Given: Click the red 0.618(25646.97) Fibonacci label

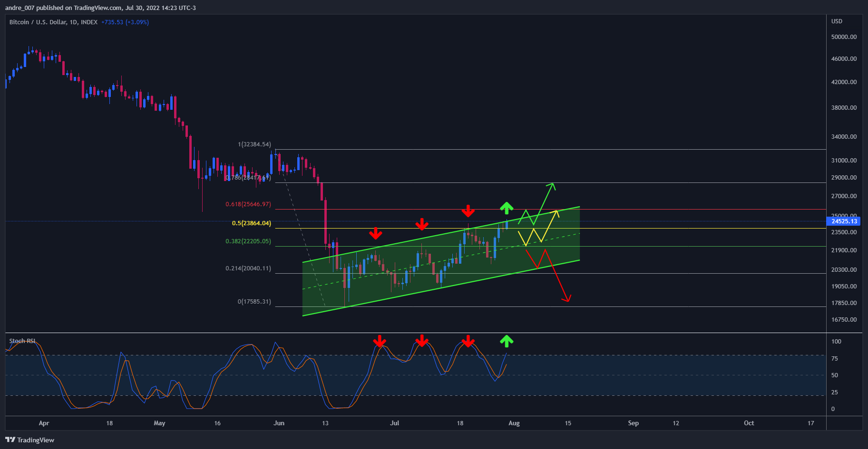Looking at the screenshot, I should [x=248, y=204].
